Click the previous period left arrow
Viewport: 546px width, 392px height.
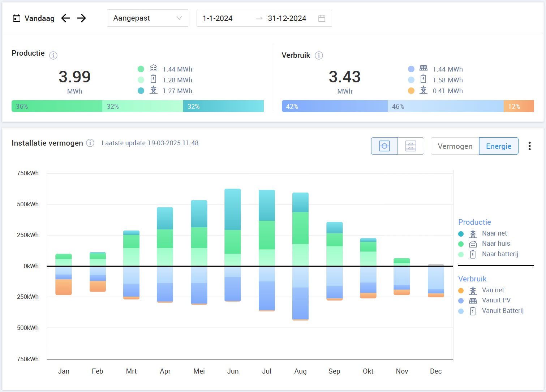(x=65, y=18)
